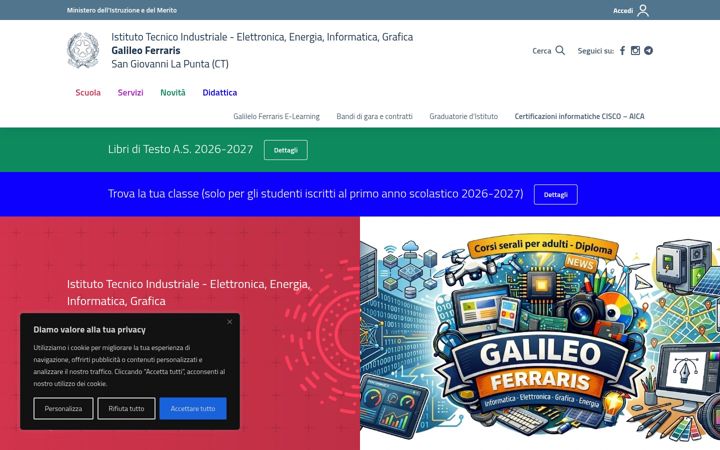Screen dimensions: 720x450
Task: Close the cookie privacy popup
Action: [230, 322]
